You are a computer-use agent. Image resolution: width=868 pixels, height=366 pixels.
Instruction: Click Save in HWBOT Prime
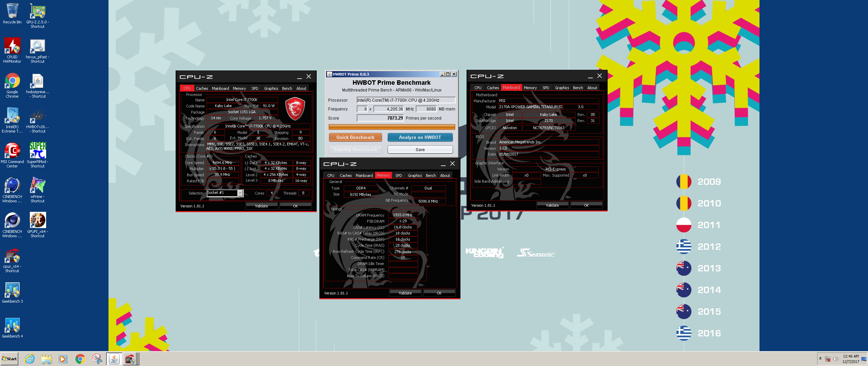(420, 149)
